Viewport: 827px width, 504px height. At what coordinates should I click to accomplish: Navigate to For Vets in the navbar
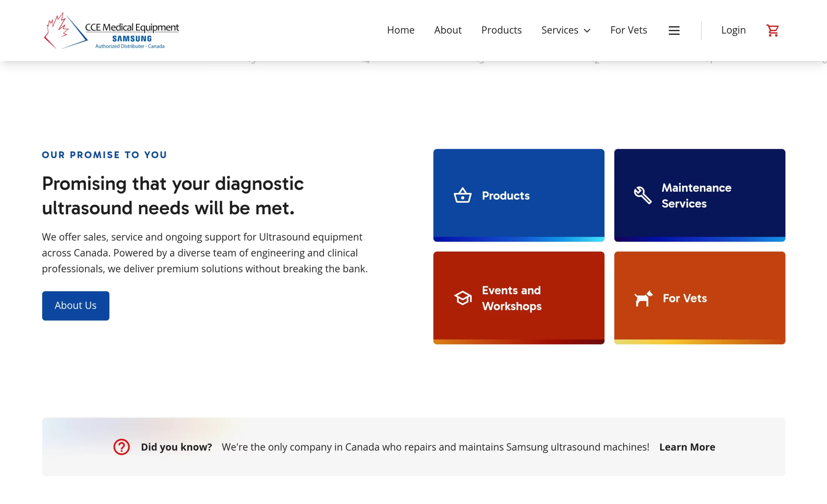click(628, 30)
